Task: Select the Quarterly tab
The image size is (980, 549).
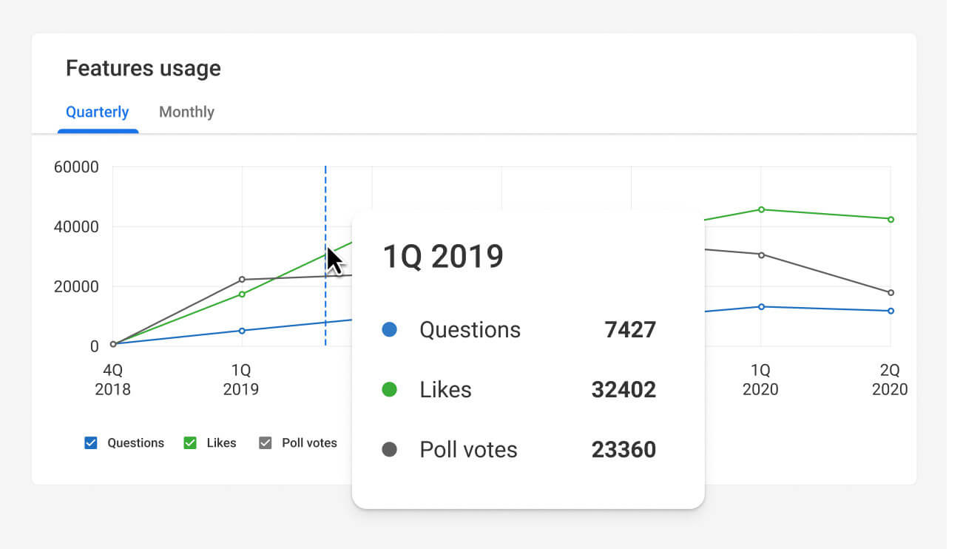Action: [x=97, y=112]
